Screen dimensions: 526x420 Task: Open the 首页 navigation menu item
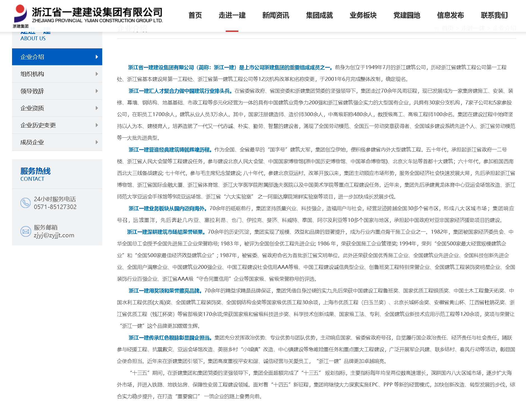click(195, 15)
